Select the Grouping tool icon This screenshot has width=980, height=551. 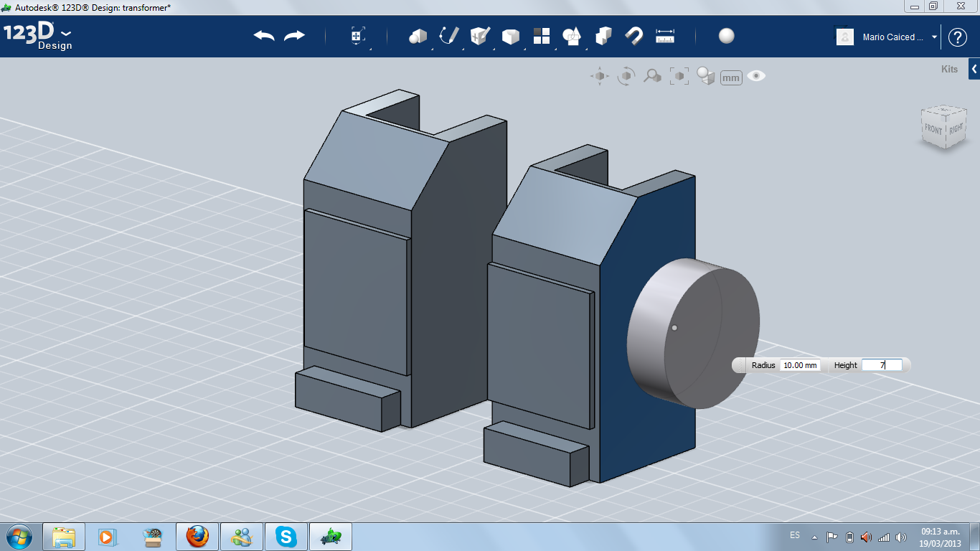point(603,36)
